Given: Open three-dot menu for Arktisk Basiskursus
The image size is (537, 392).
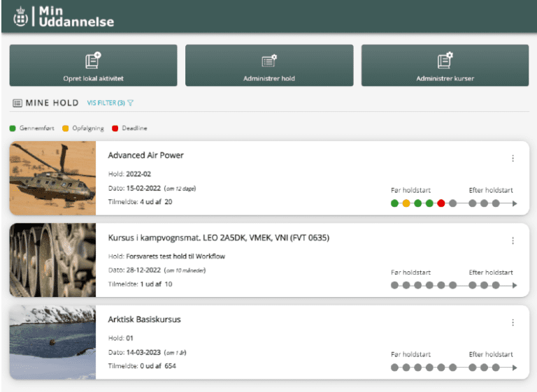Looking at the screenshot, I should (x=513, y=323).
